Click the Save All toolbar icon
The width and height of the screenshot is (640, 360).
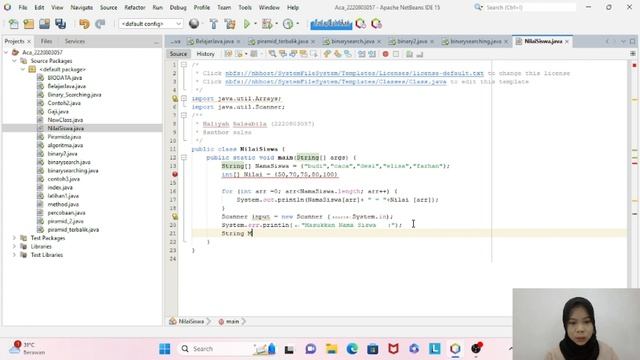click(x=60, y=24)
